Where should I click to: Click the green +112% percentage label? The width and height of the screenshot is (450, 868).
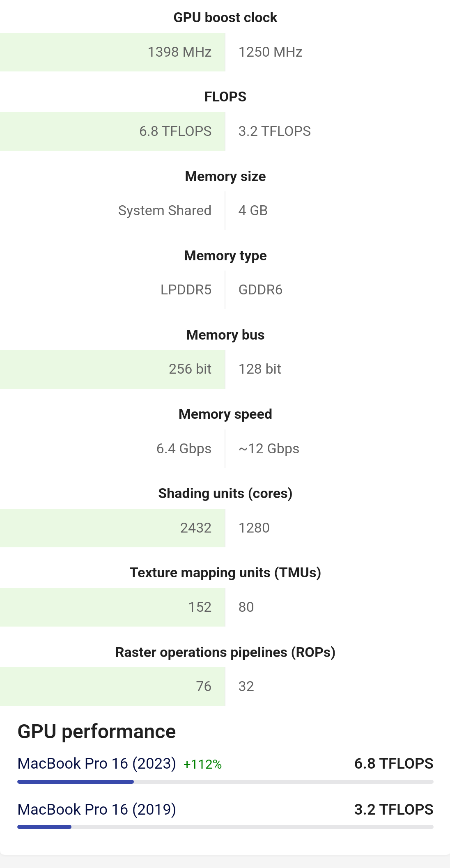point(202,764)
